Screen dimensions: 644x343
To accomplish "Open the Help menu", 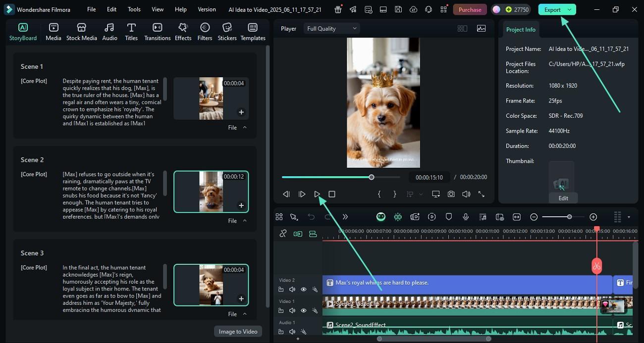I will click(x=181, y=9).
